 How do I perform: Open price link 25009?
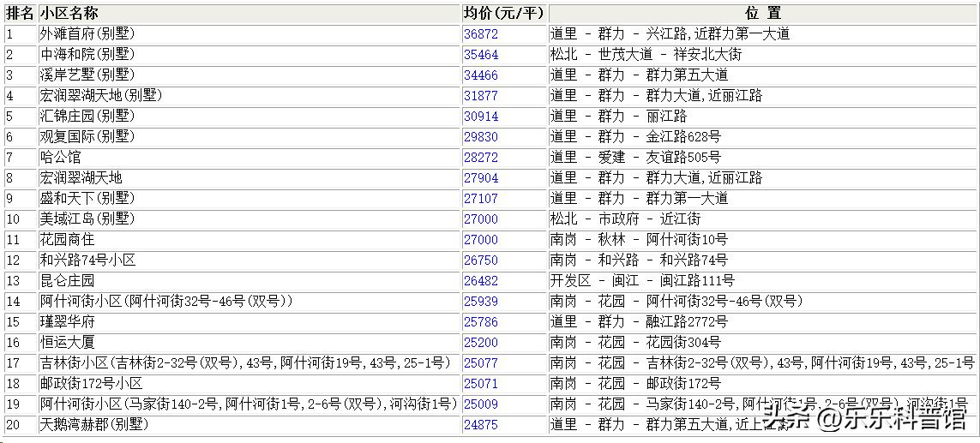[481, 404]
